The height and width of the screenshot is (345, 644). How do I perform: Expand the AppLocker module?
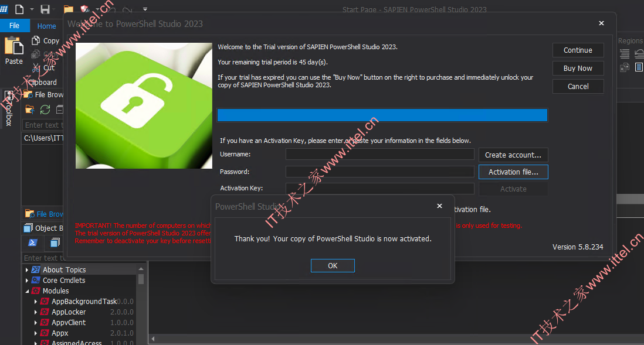click(x=36, y=312)
